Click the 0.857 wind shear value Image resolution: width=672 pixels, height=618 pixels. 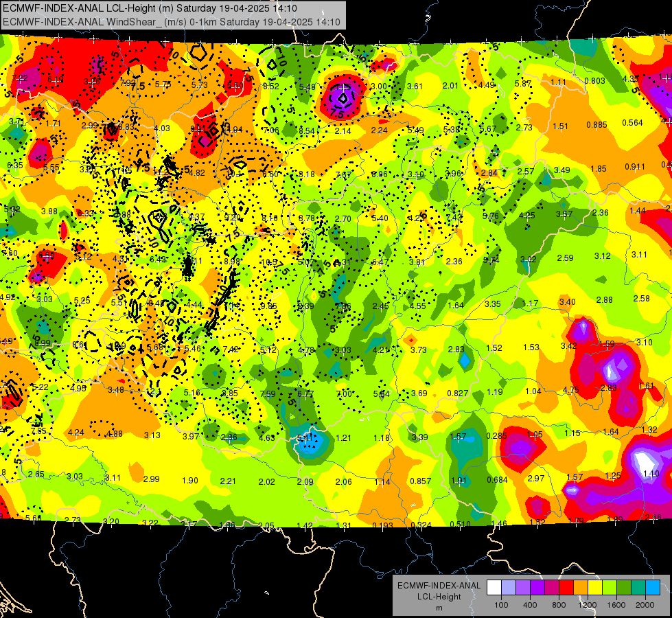420,481
